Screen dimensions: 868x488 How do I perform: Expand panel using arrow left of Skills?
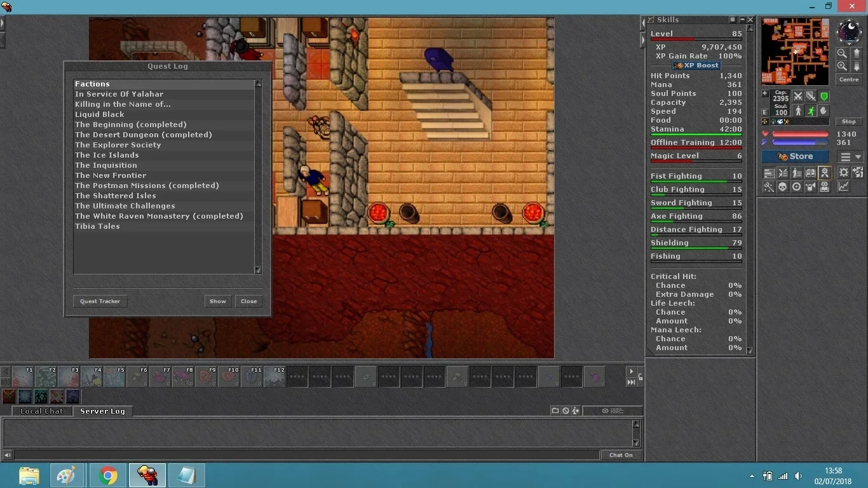pos(642,24)
